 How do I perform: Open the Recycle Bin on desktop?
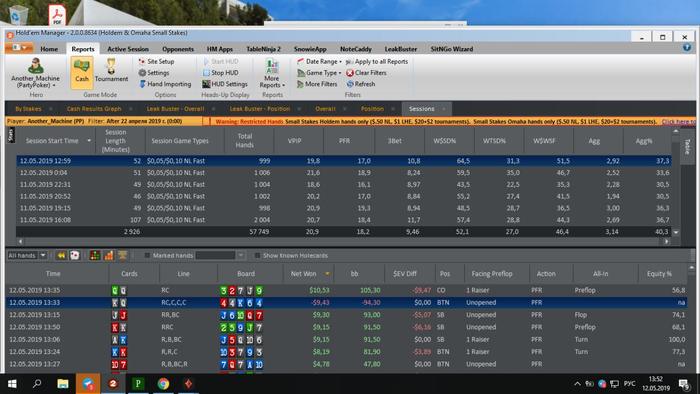tap(18, 15)
